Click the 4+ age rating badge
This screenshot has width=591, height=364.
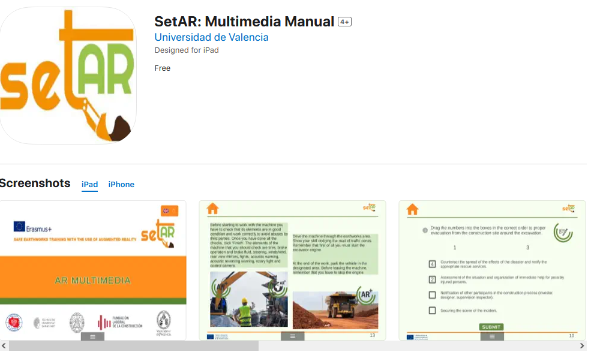point(344,22)
